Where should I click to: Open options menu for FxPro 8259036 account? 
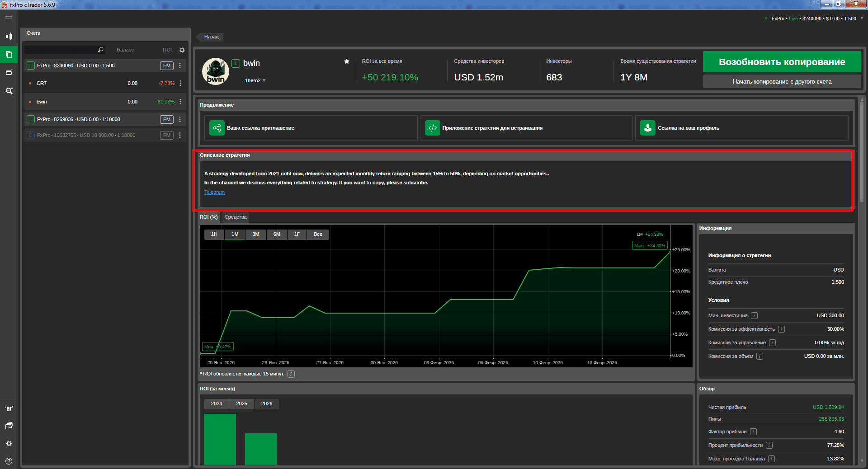point(180,119)
